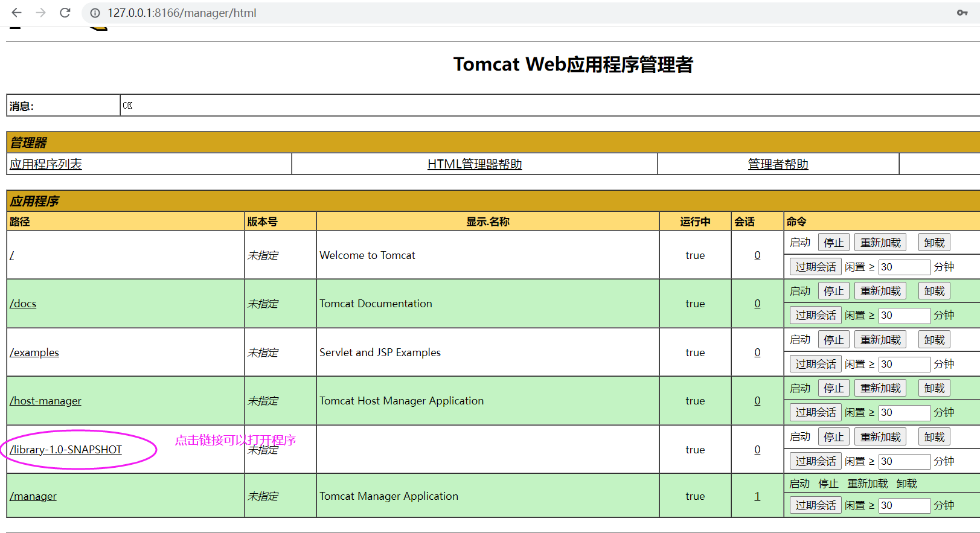The width and height of the screenshot is (980, 533).
Task: Stop the /library-1.0-SNAPSHOT application
Action: pyautogui.click(x=834, y=437)
